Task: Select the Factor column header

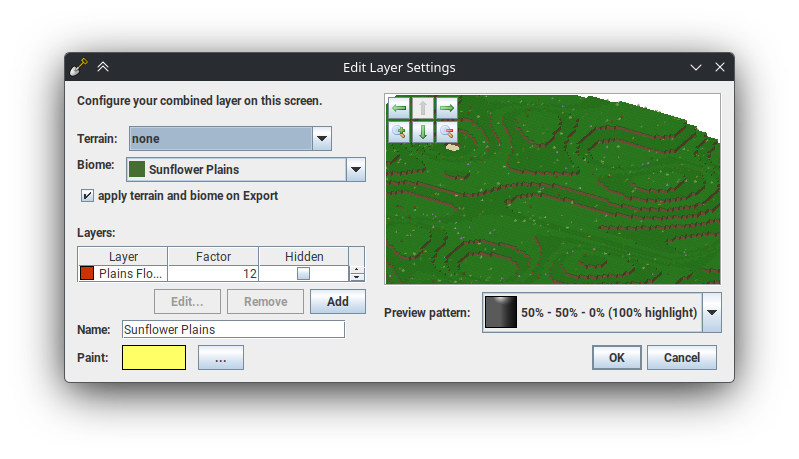Action: point(213,257)
